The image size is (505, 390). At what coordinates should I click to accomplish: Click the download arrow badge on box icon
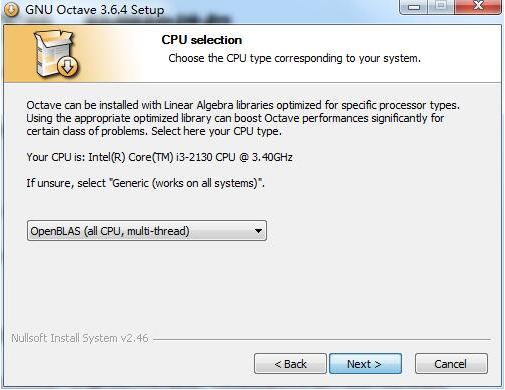68,66
